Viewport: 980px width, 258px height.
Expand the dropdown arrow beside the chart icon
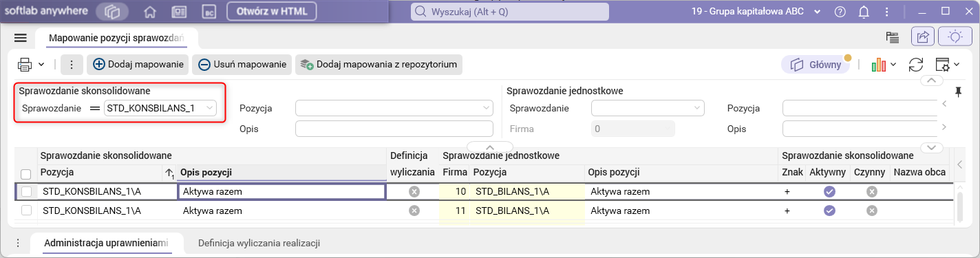pyautogui.click(x=893, y=65)
